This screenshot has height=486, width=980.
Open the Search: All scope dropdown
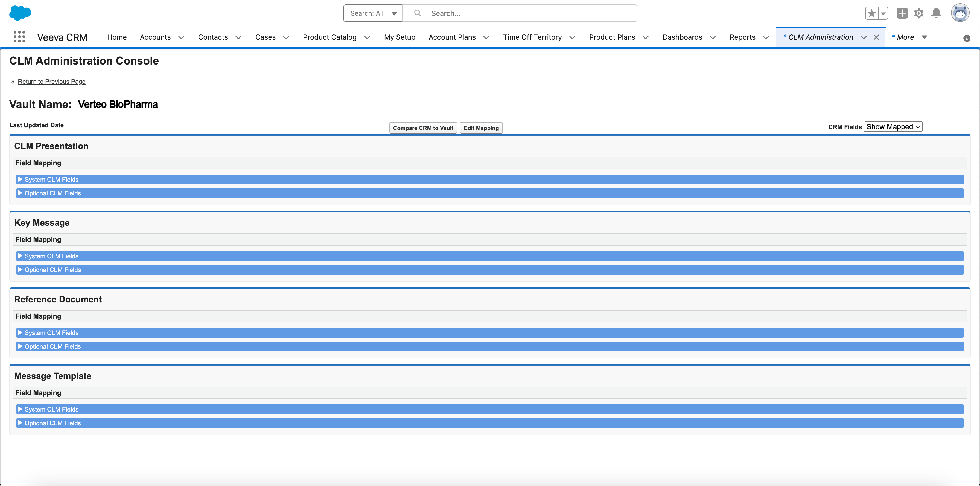(373, 13)
